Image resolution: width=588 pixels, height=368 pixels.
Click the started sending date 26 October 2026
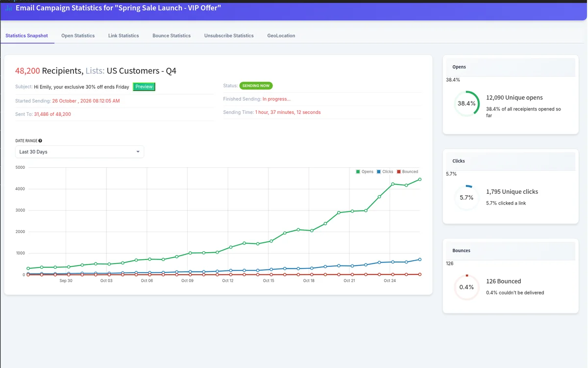(86, 101)
